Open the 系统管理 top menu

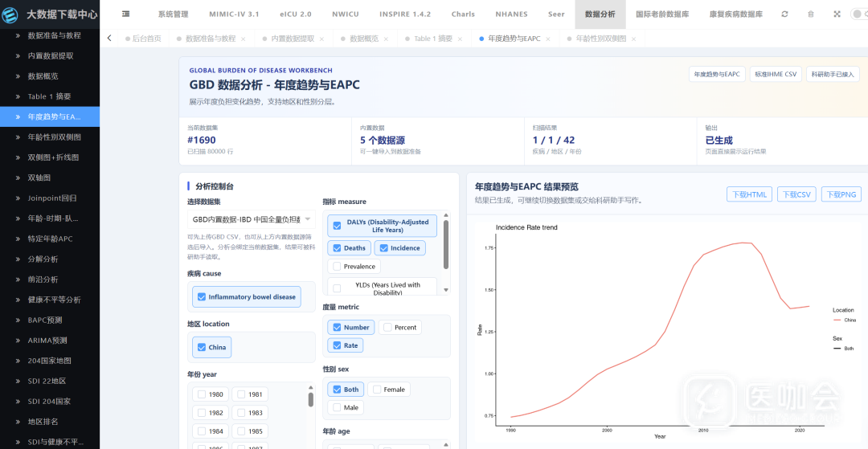(x=173, y=14)
